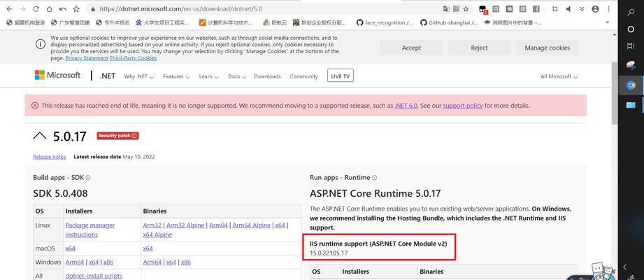Download macOS x64 installer
The image size is (644, 280).
pos(70,248)
